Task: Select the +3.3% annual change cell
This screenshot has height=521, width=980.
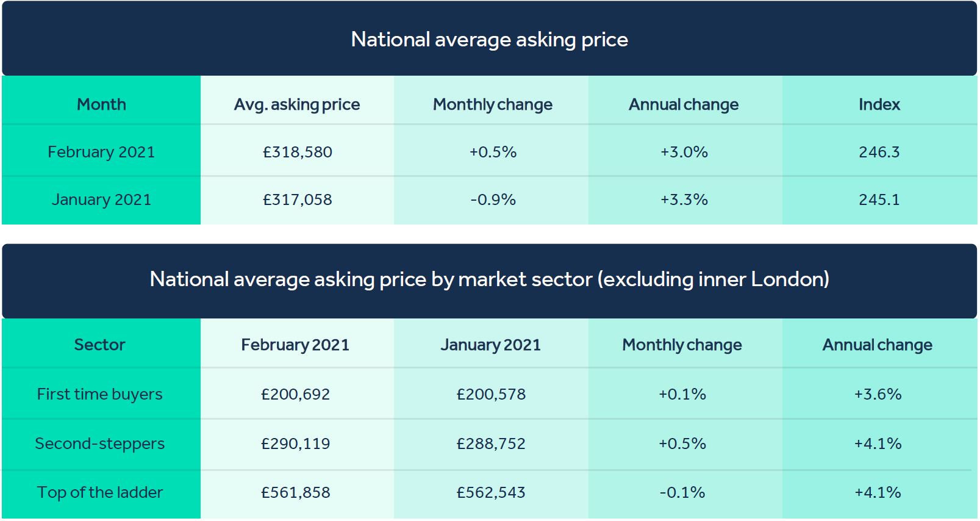Action: 684,199
